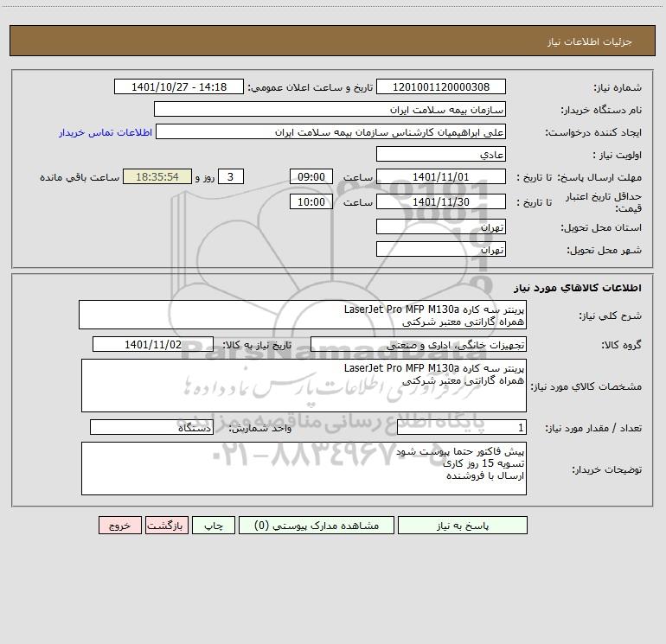666x644 pixels.
Task: Click the پاسخ به نیاز button
Action: (463, 526)
